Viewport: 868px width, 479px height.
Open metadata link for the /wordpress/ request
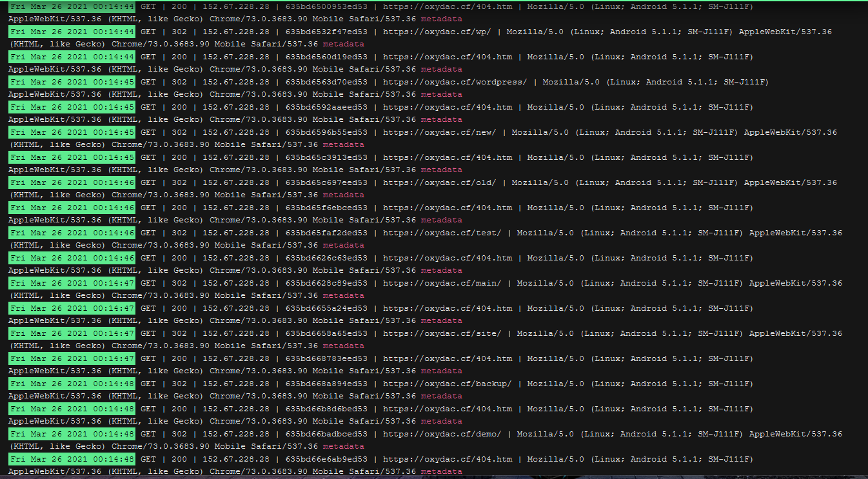pyautogui.click(x=441, y=95)
